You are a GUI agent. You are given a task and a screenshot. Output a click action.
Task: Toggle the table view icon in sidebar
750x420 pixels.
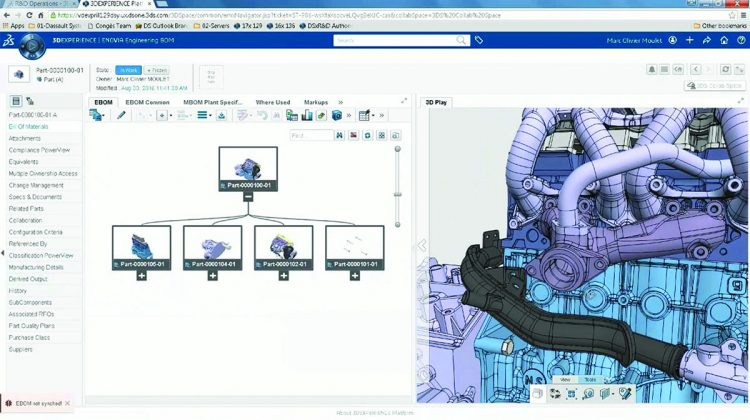pyautogui.click(x=16, y=101)
